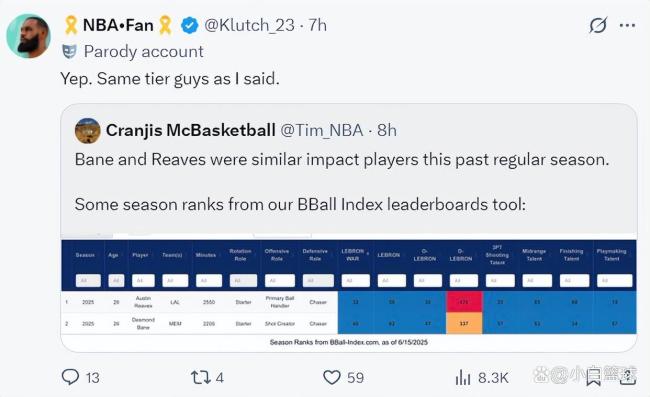Image resolution: width=650 pixels, height=397 pixels.
Task: View post analytics bar chart icon
Action: [463, 378]
